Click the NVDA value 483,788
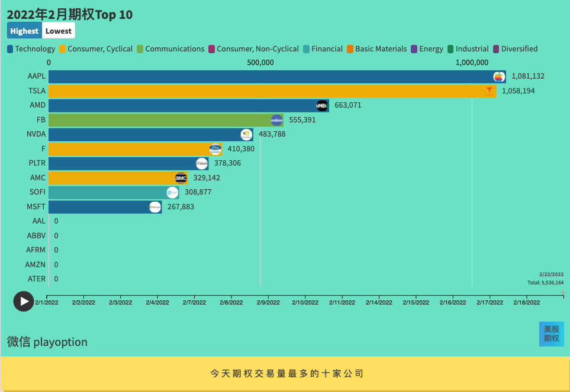Image resolution: width=570 pixels, height=392 pixels. click(x=272, y=134)
